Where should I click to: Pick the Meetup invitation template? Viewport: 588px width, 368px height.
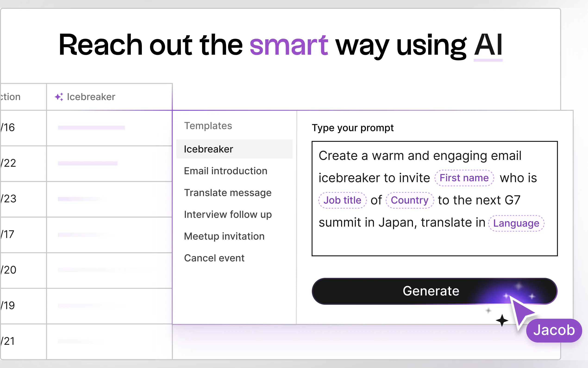click(224, 236)
